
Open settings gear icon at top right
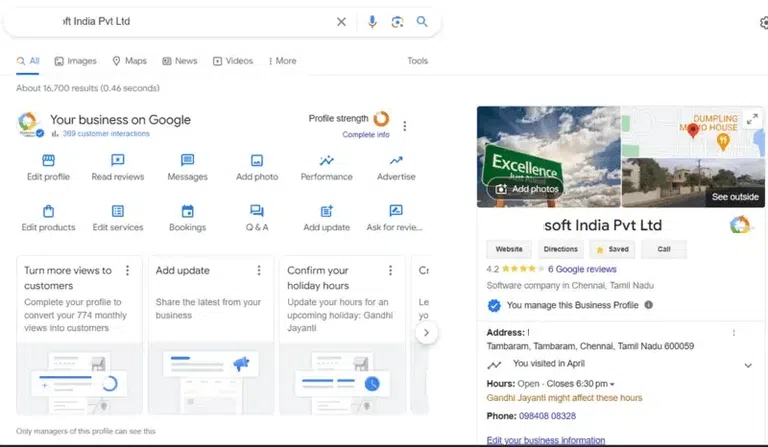pos(764,23)
